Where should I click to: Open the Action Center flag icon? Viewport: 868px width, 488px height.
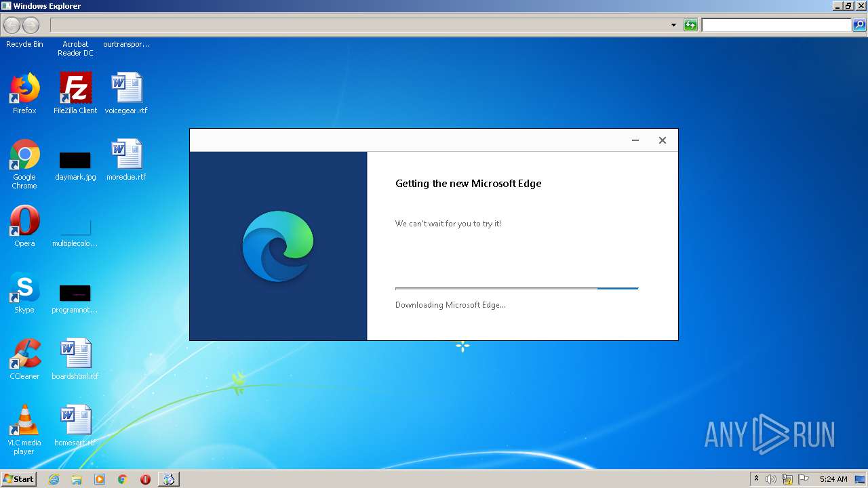pos(804,479)
